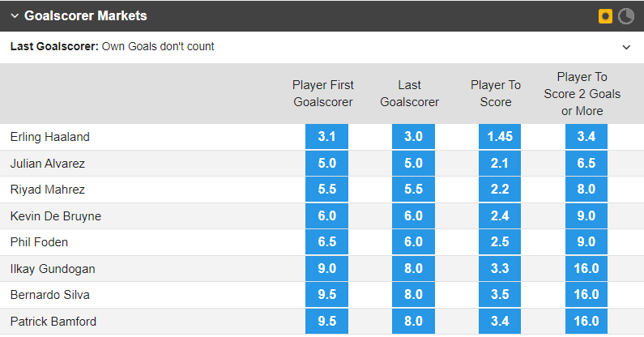This screenshot has width=644, height=337.
Task: Collapse the Goalscorer Markets section
Action: [x=15, y=16]
